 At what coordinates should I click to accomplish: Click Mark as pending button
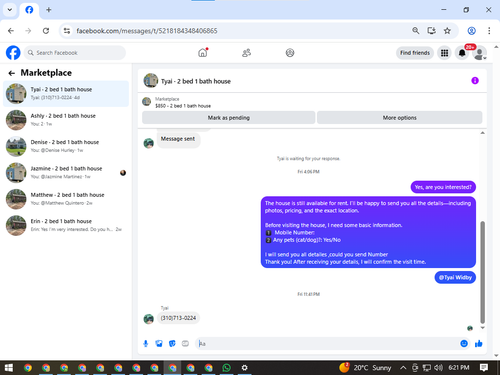pyautogui.click(x=229, y=118)
